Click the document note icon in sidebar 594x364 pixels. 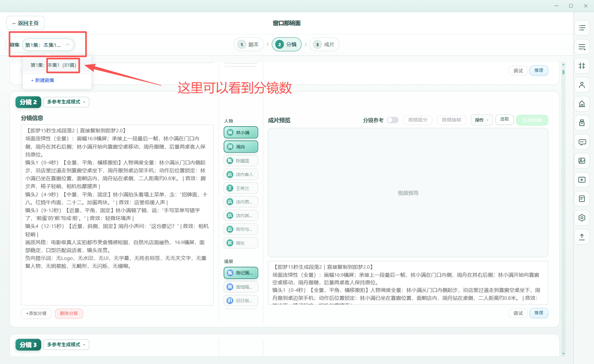click(x=582, y=199)
